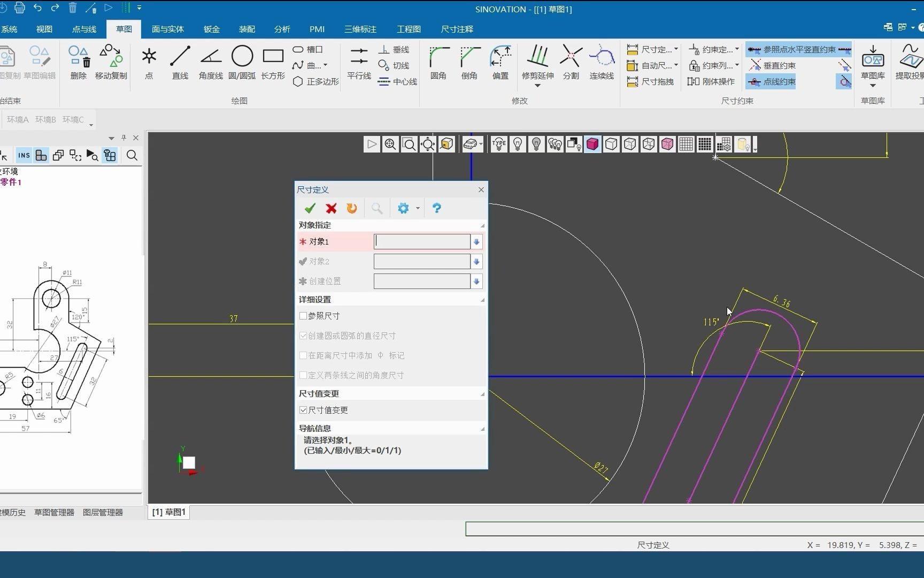Enable the 参照尺寸 checkbox
Image resolution: width=924 pixels, height=578 pixels.
(303, 316)
